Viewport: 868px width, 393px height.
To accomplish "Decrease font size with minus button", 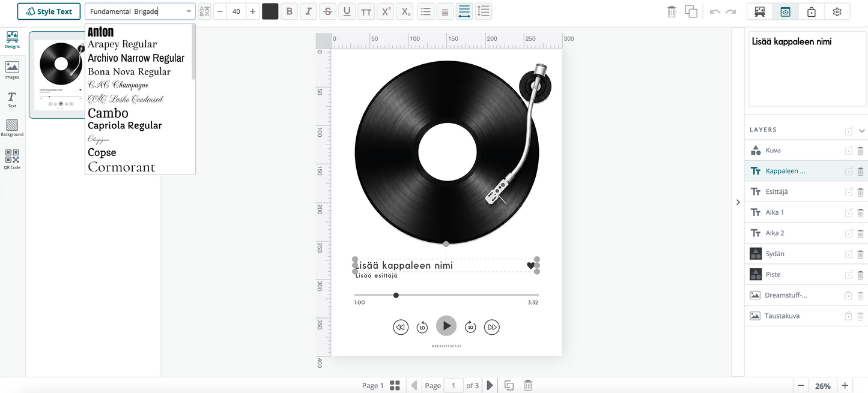I will (x=219, y=11).
